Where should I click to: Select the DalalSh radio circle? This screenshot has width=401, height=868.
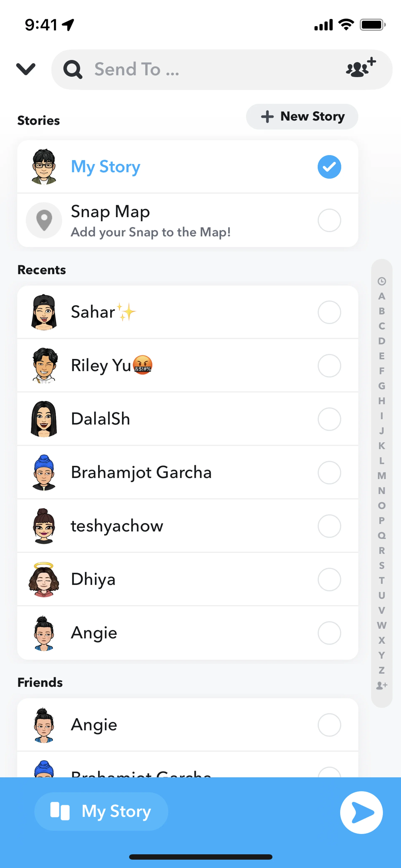[x=329, y=419]
